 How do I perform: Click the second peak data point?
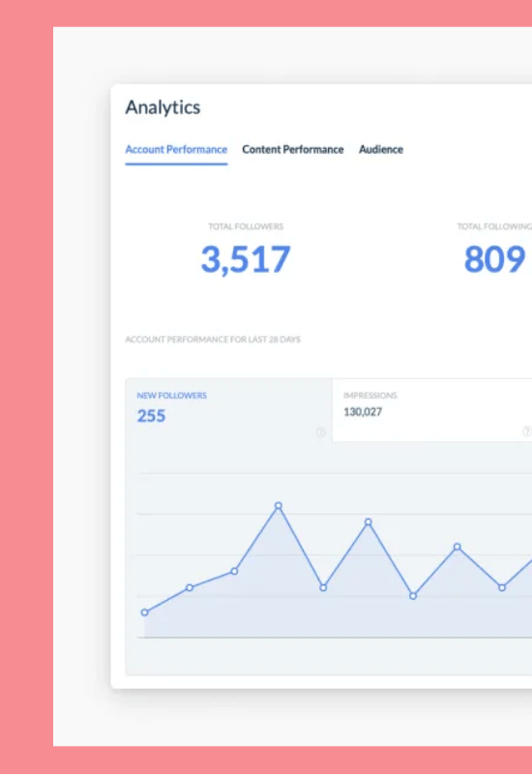369,521
